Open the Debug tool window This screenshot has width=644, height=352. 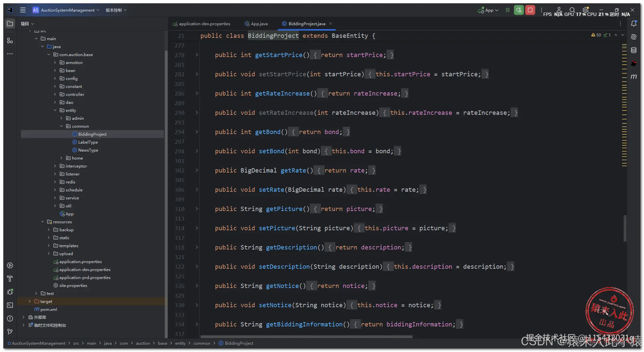click(x=10, y=292)
